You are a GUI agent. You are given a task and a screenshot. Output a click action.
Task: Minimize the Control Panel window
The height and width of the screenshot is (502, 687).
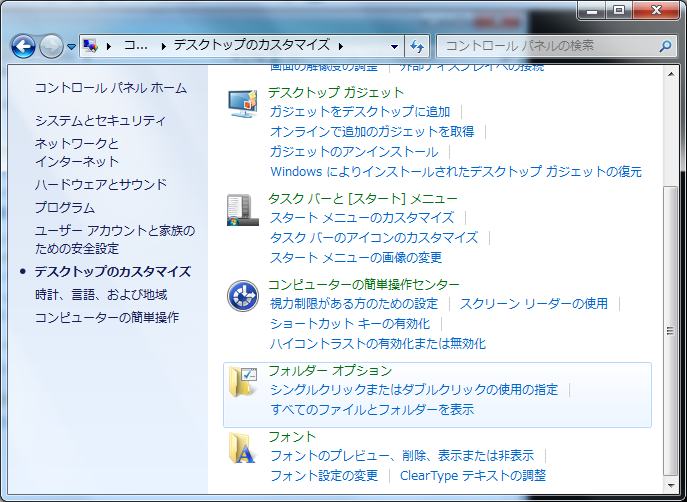coord(592,11)
